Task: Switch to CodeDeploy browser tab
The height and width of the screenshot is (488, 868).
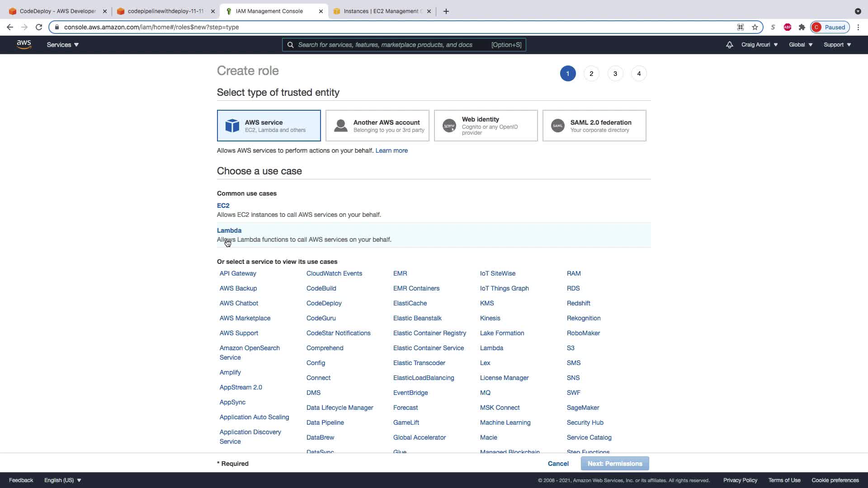Action: coord(57,11)
